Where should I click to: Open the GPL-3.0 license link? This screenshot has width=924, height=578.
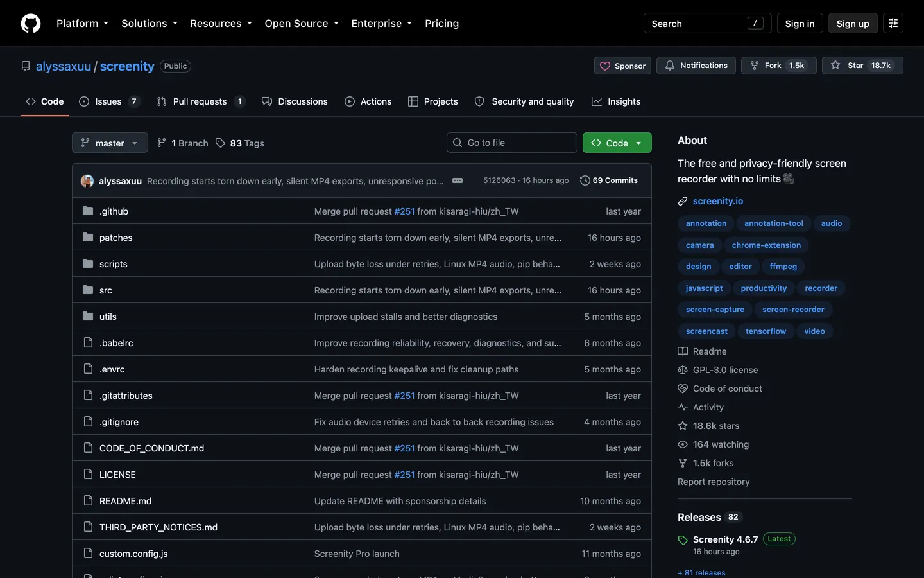pos(718,370)
